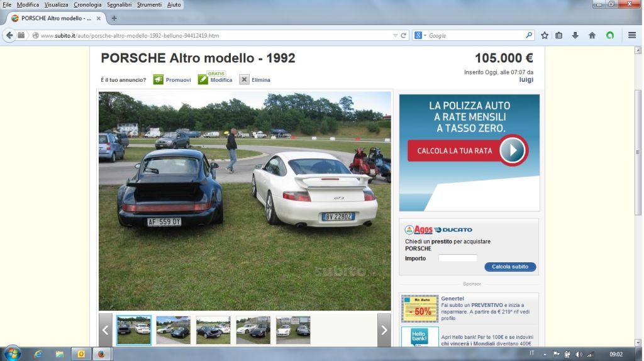Open the Windows Start button
The height and width of the screenshot is (361, 644).
pos(12,353)
